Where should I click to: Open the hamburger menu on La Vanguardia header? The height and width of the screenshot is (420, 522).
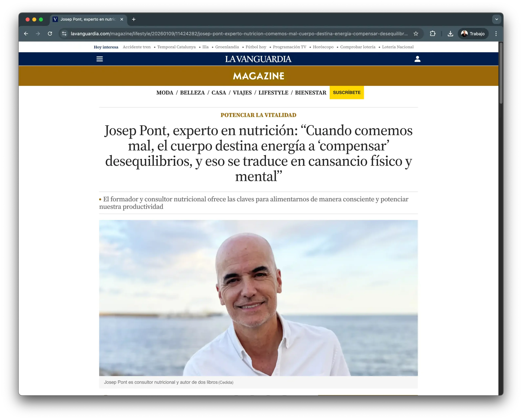100,59
